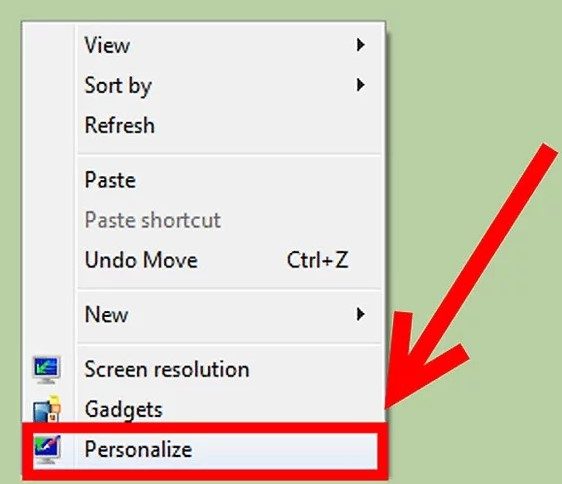Image resolution: width=562 pixels, height=484 pixels.
Task: Select Paste in the context menu
Action: pyautogui.click(x=229, y=180)
